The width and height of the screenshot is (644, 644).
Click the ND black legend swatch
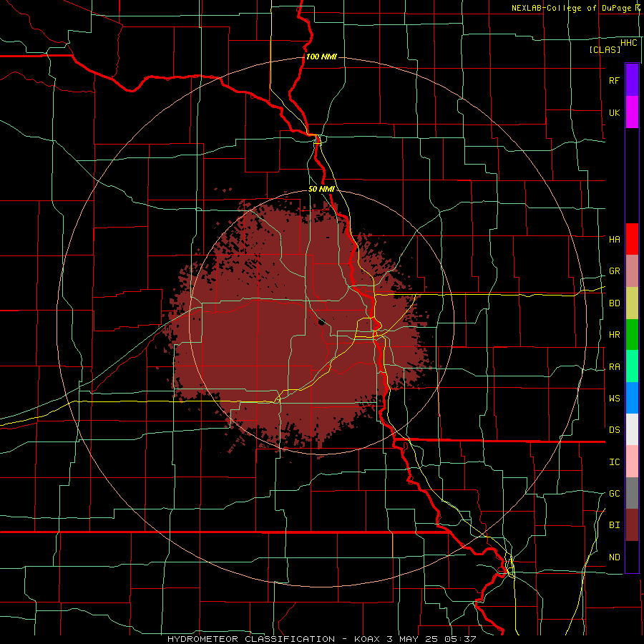[x=632, y=557]
